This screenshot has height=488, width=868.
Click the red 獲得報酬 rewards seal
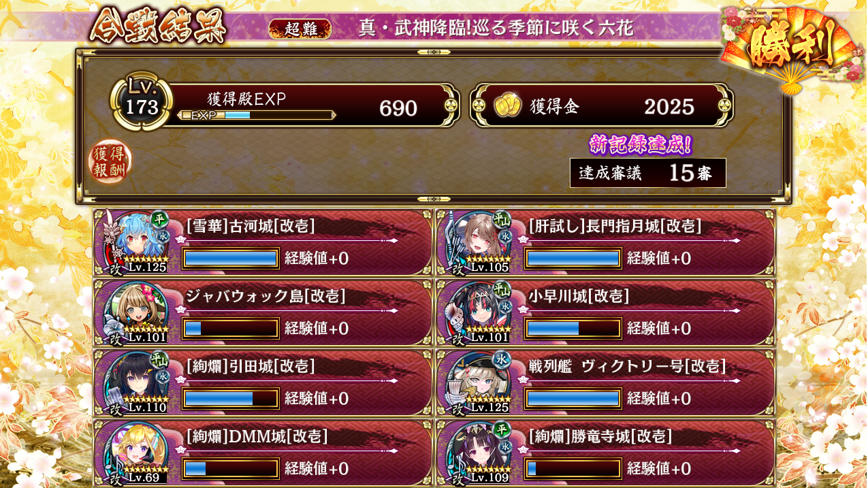tap(110, 162)
